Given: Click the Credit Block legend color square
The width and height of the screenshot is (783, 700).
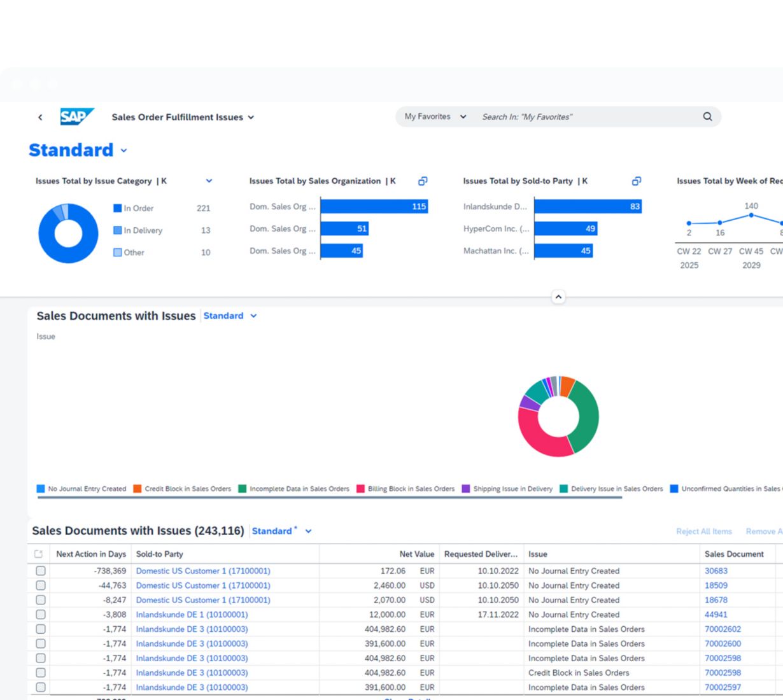Looking at the screenshot, I should click(x=138, y=489).
